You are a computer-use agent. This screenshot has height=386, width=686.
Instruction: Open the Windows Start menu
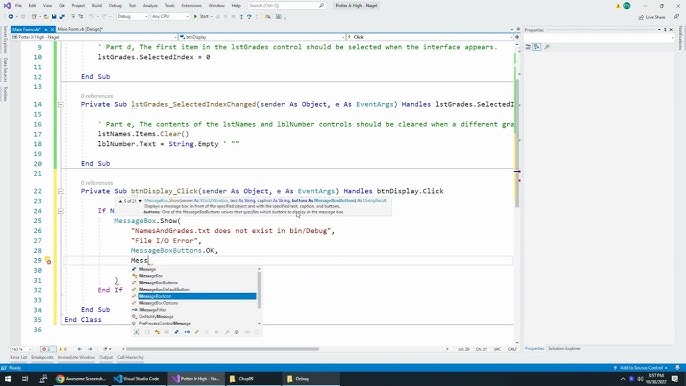8,379
